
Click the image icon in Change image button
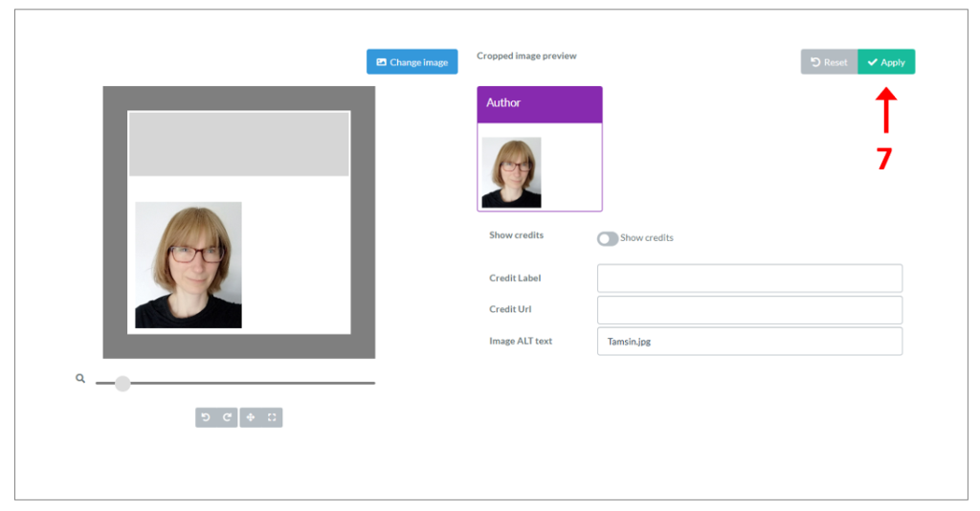coord(381,62)
